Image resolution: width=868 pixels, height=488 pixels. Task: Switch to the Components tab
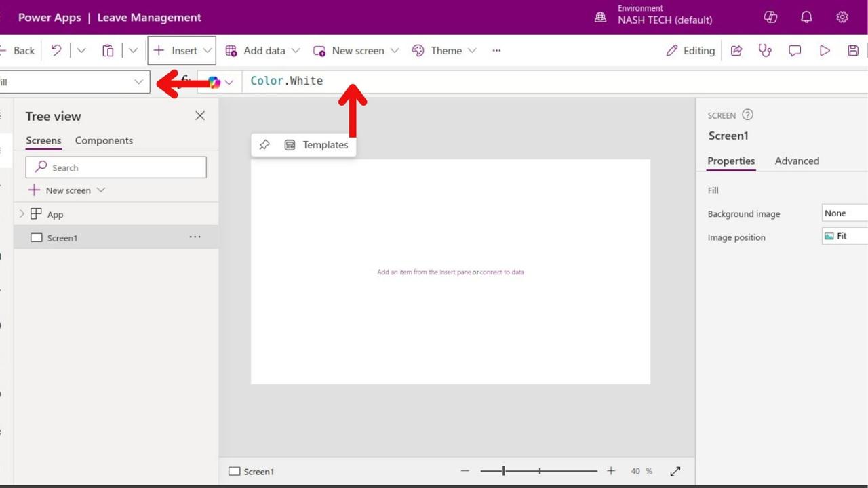(x=104, y=140)
